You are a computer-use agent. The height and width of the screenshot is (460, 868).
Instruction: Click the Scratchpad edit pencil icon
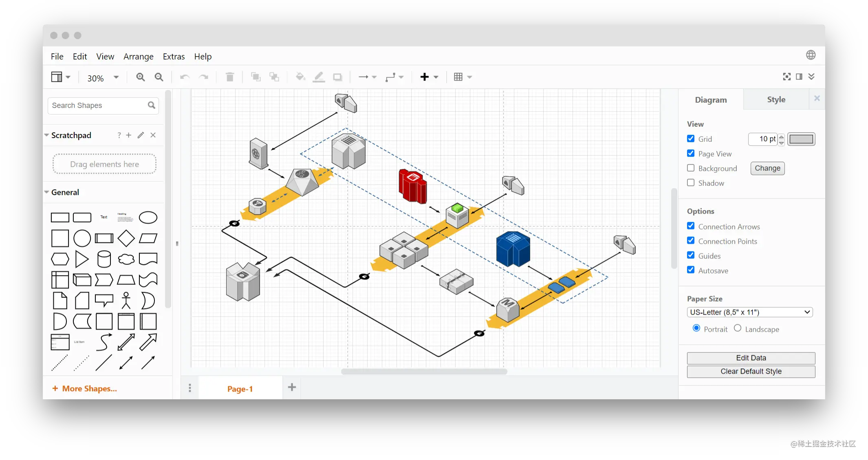pyautogui.click(x=141, y=135)
